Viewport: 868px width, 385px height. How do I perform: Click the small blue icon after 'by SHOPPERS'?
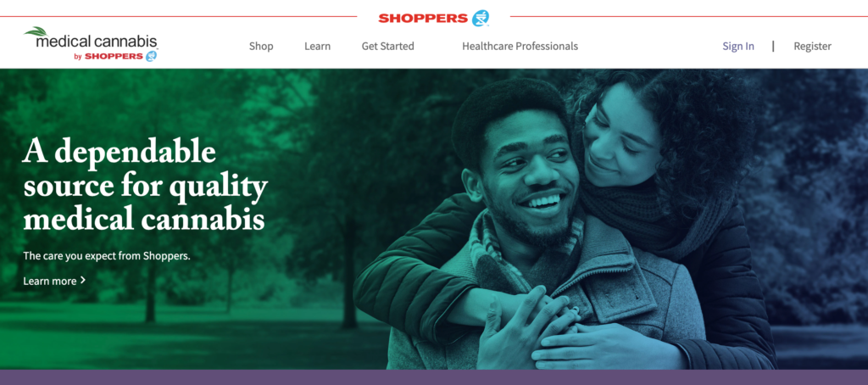(x=151, y=56)
